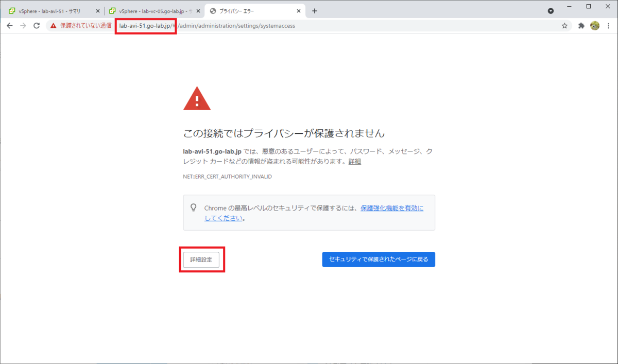Image resolution: width=618 pixels, height=364 pixels.
Task: Click the address bar showing lab-avi-51.go-lab.jp
Action: click(x=146, y=25)
